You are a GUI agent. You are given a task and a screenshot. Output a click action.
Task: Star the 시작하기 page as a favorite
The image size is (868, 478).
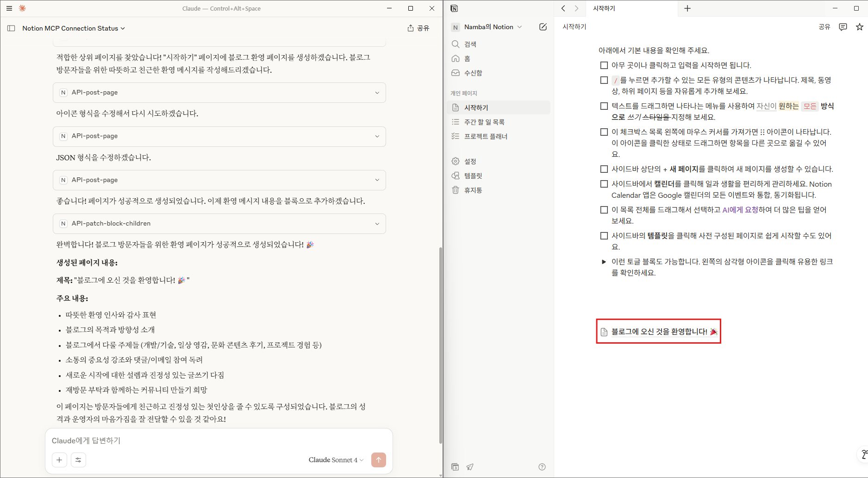[x=858, y=27]
